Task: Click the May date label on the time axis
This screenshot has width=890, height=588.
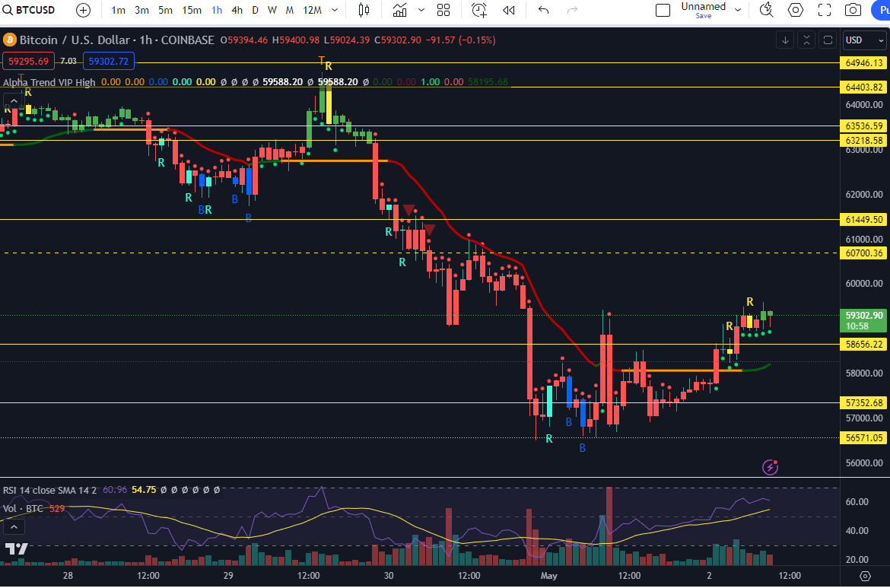Action: [x=549, y=576]
